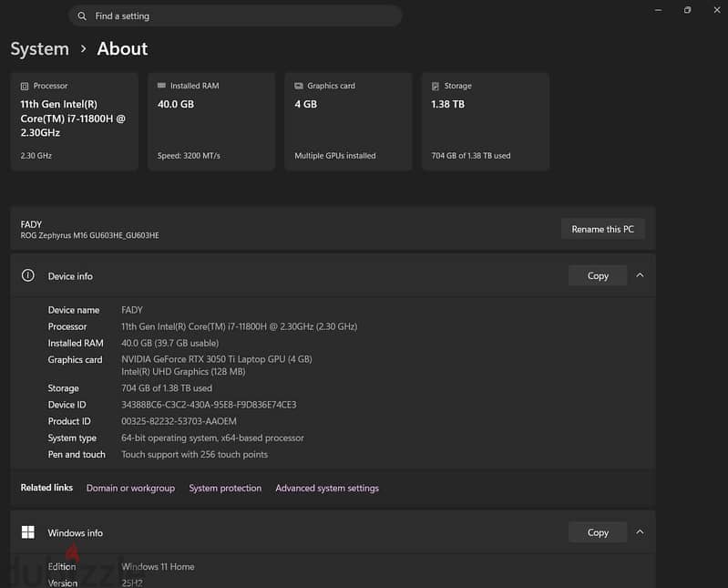
Task: Select ROG Zephyrus M16 model name text
Action: [x=89, y=235]
